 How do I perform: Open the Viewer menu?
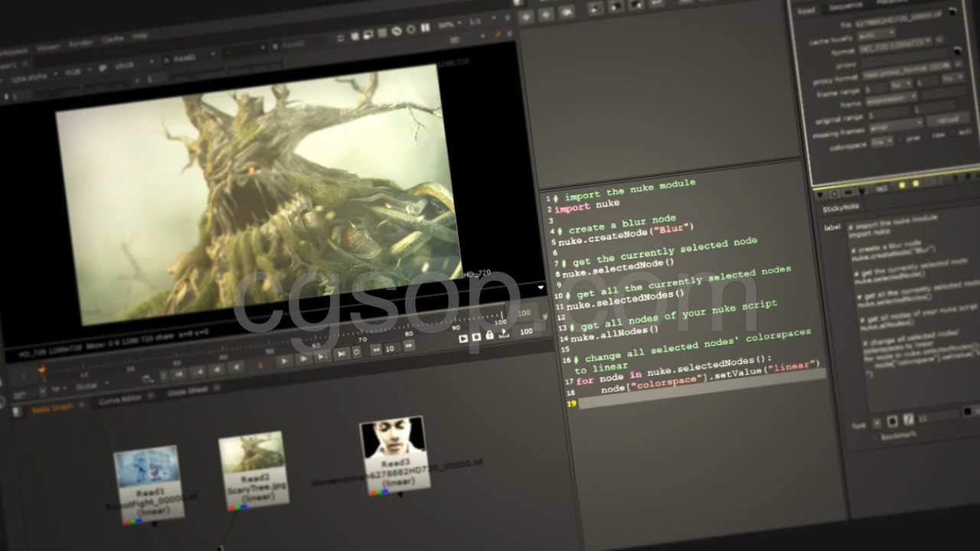[x=48, y=47]
